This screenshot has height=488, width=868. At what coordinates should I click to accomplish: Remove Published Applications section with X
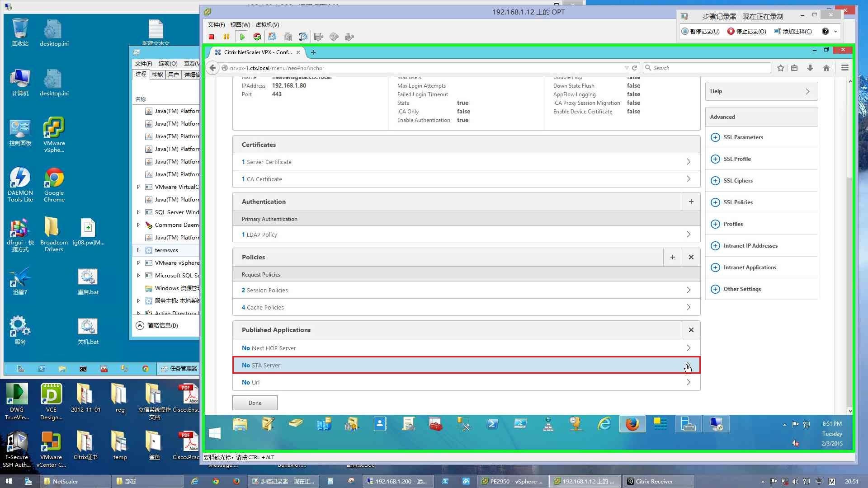tap(691, 330)
